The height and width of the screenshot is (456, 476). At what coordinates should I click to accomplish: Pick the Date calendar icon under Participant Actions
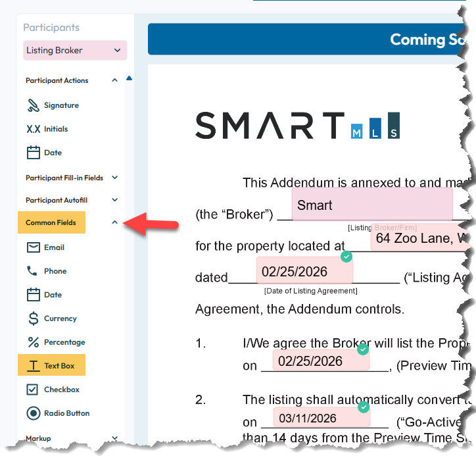[33, 153]
